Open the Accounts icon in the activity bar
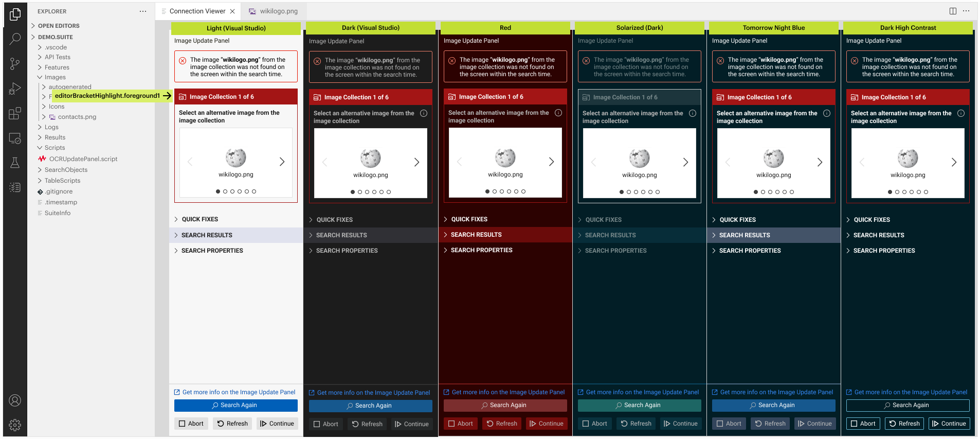Viewport: 980px width, 439px height. coord(15,400)
